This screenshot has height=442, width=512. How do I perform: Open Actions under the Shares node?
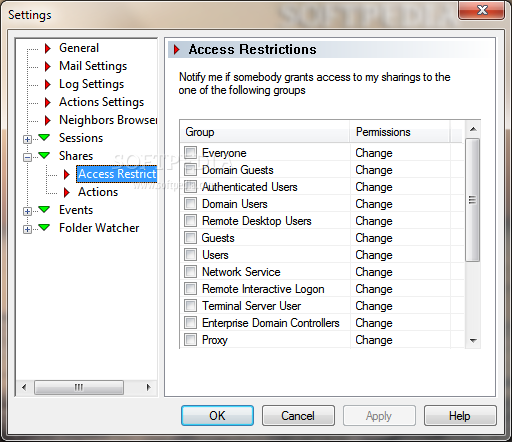tap(98, 192)
